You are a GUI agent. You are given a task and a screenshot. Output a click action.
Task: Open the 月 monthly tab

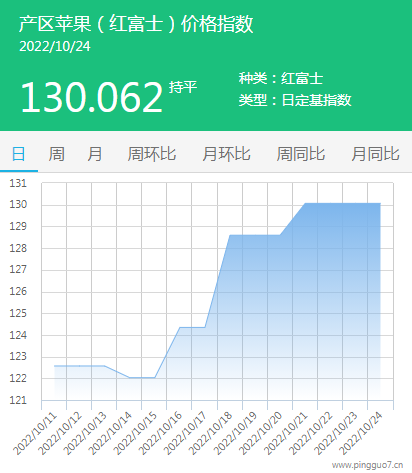(x=95, y=154)
